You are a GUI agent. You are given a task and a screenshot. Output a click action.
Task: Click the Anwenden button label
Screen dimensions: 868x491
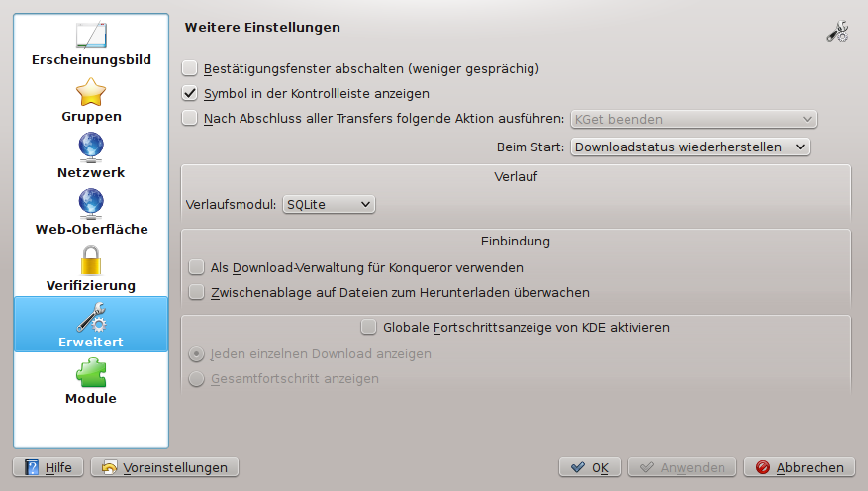(693, 468)
